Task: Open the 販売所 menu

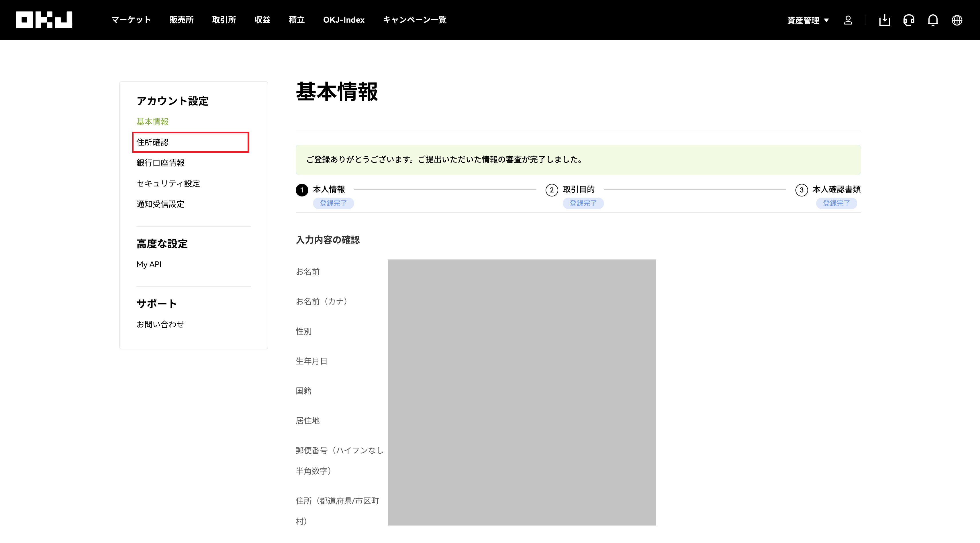Action: [x=181, y=20]
